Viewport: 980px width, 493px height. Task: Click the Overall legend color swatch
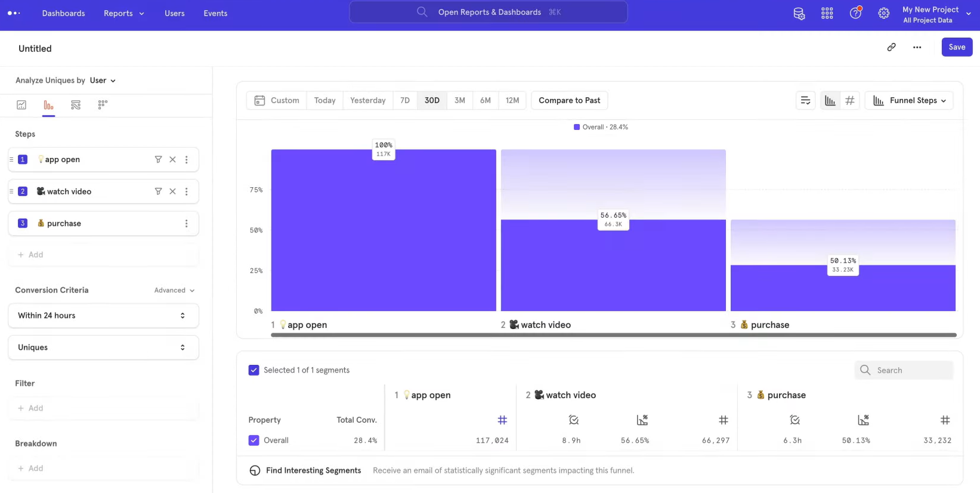(x=577, y=127)
